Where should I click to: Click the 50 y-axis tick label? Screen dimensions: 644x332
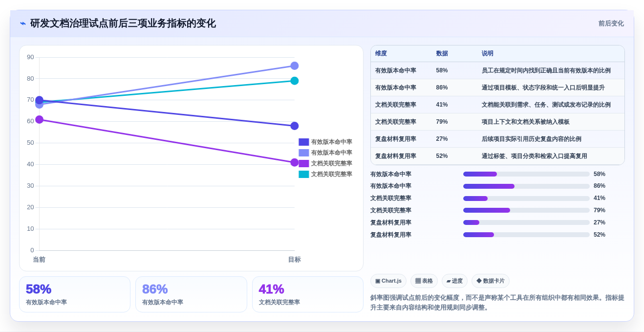click(30, 143)
